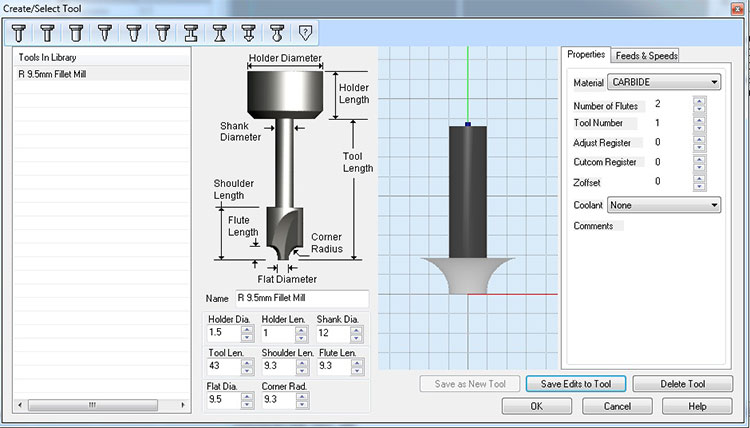The width and height of the screenshot is (750, 428).
Task: Switch to the Properties tab
Action: click(586, 55)
